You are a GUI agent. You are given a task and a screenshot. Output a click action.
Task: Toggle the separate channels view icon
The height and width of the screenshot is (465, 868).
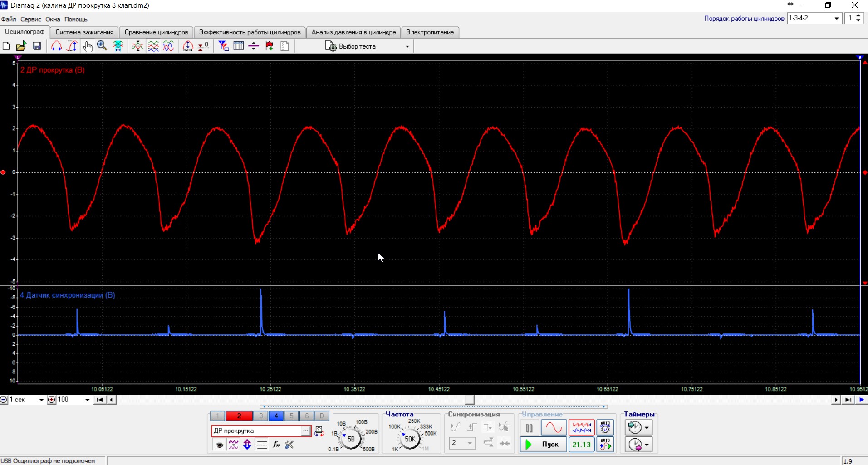tap(153, 46)
